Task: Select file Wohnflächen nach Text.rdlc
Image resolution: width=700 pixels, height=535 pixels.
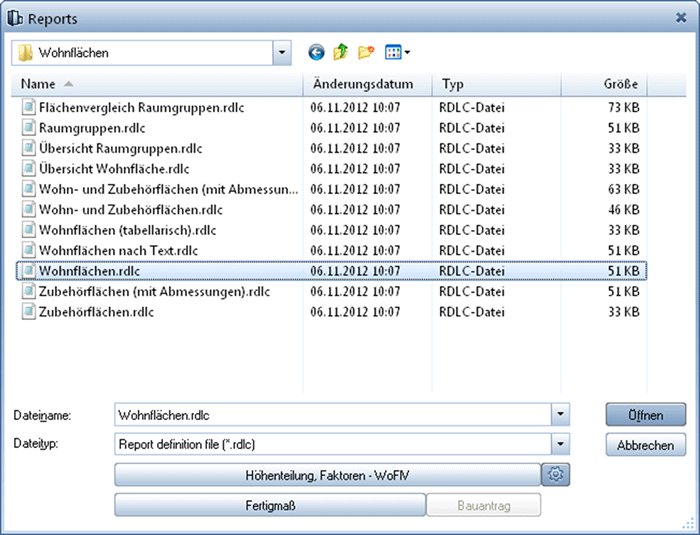Action: point(118,251)
